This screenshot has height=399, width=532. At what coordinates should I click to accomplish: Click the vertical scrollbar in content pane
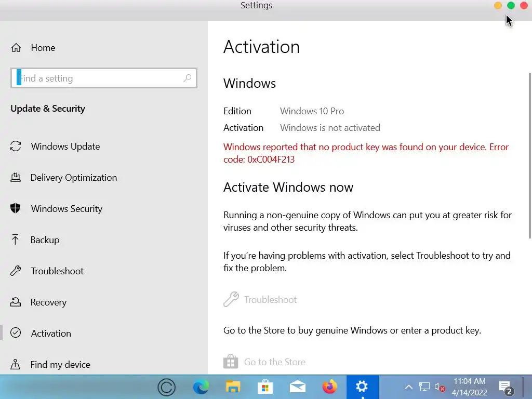pyautogui.click(x=530, y=155)
